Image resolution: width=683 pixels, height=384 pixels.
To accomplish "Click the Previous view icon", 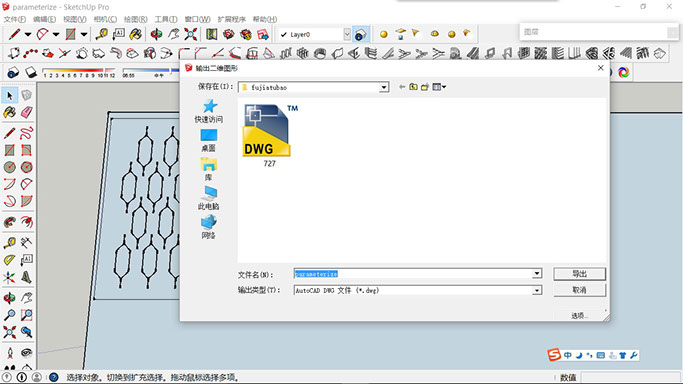I will pos(27,332).
